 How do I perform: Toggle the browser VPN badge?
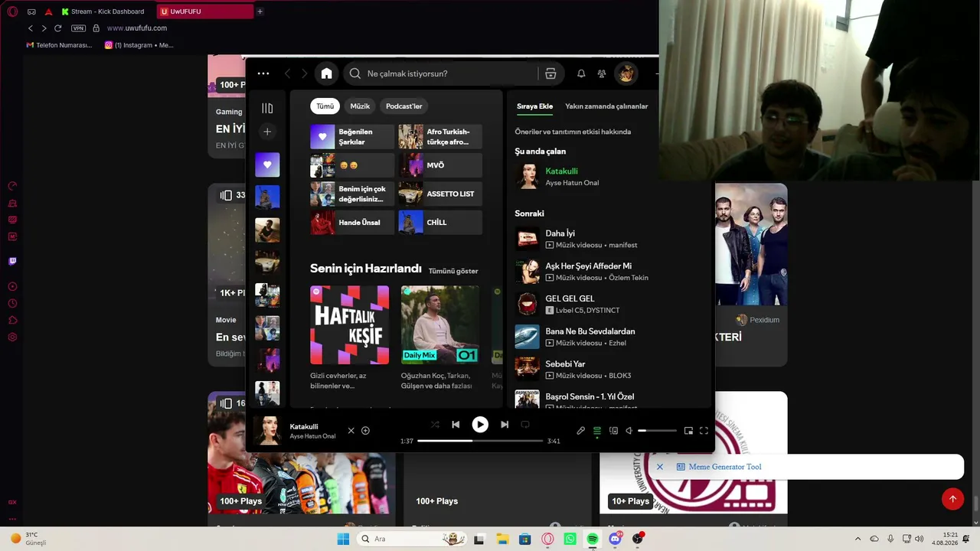click(78, 28)
